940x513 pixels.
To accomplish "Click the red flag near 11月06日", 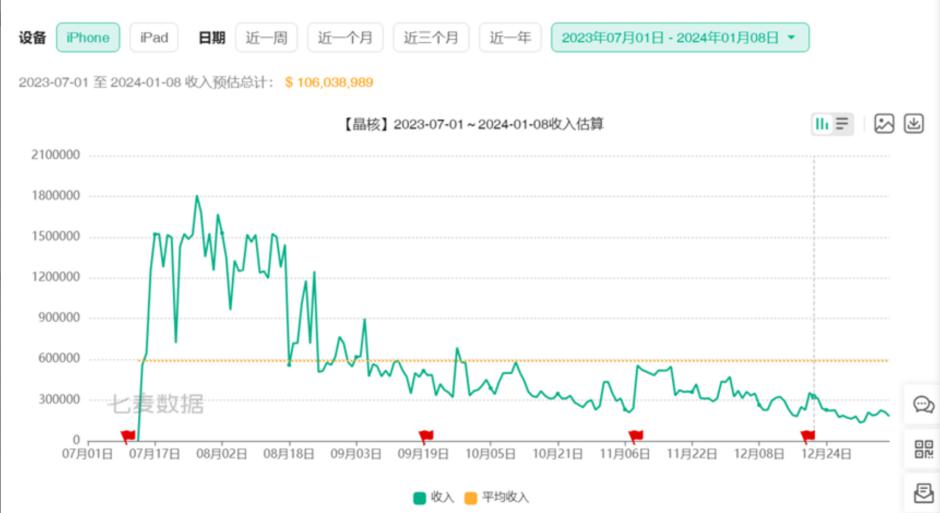I will pos(635,435).
